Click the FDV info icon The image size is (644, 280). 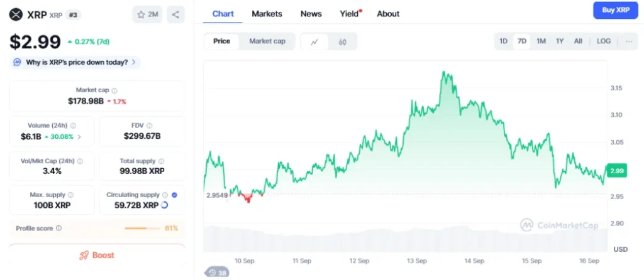pos(150,126)
